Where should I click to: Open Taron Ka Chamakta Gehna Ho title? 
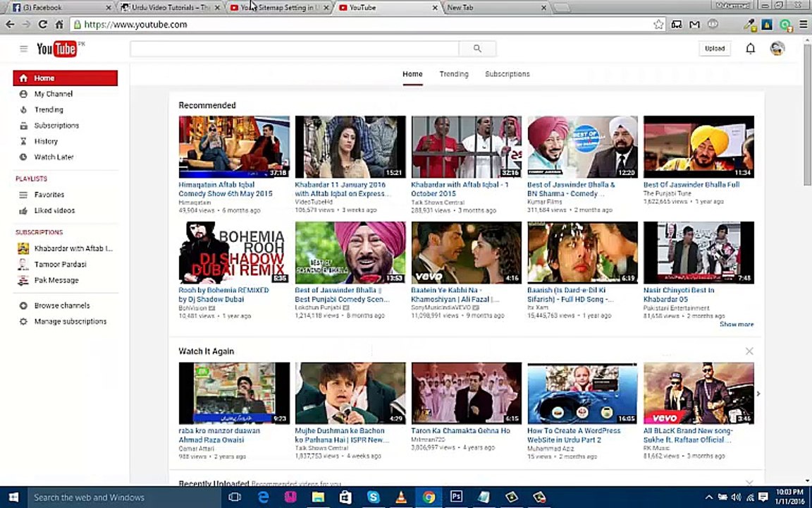[x=460, y=431]
